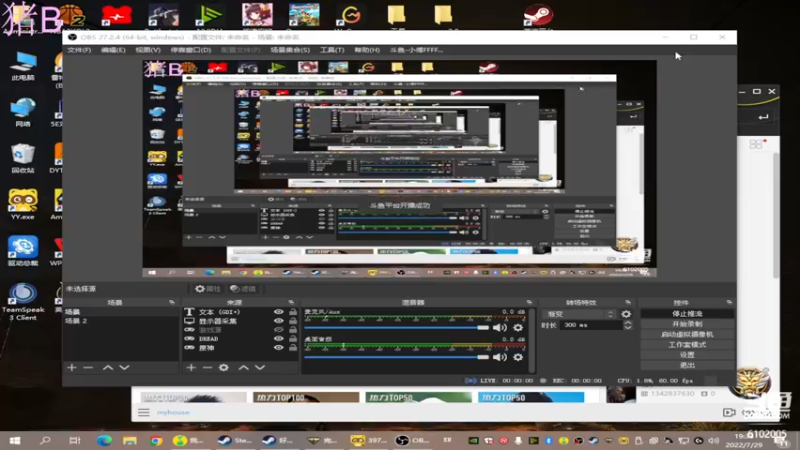Add a new scene with the plus icon
Screen dimensions: 800x450
click(x=71, y=367)
